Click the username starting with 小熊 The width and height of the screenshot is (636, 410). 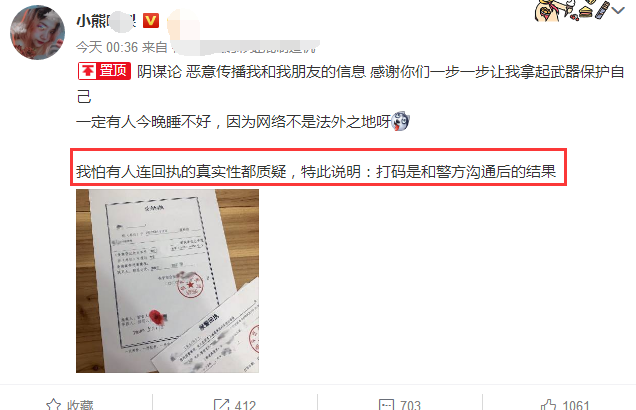tap(106, 21)
